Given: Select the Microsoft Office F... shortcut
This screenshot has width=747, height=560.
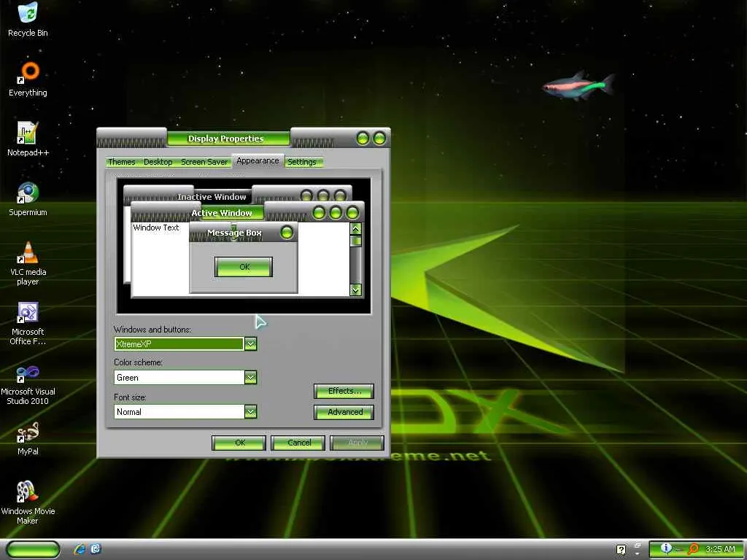Looking at the screenshot, I should coord(28,323).
